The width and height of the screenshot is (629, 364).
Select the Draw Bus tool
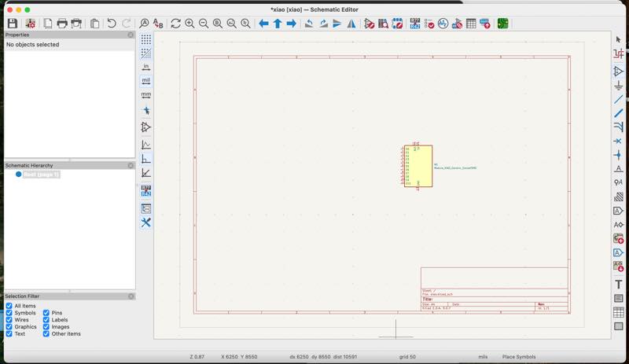click(619, 113)
